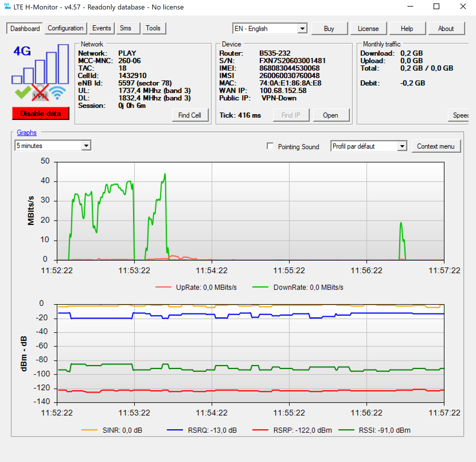The image size is (476, 462).
Task: Click the green checkmark connection status icon
Action: (x=23, y=92)
